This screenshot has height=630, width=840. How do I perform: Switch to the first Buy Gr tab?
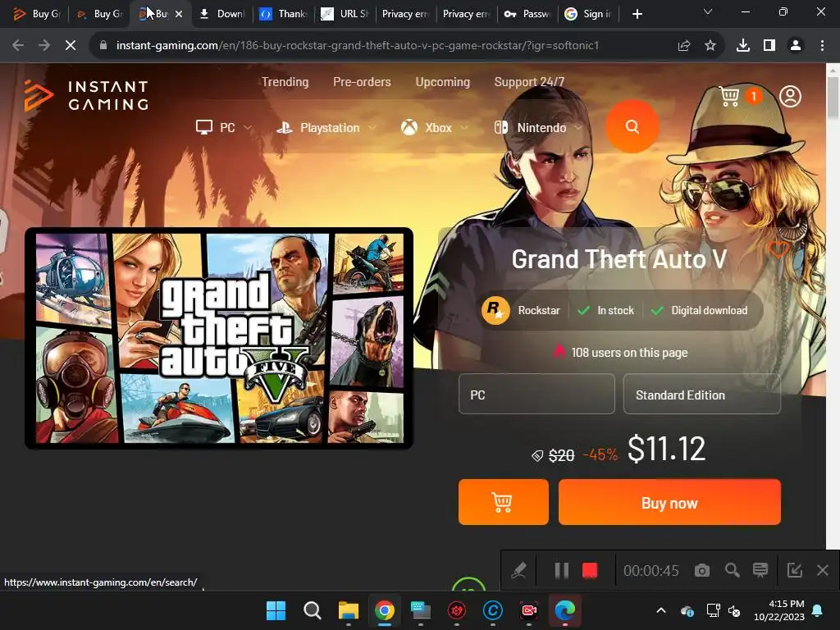[x=37, y=14]
